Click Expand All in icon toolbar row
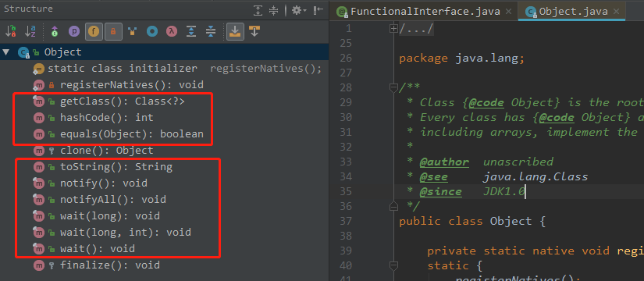644x281 pixels. click(191, 31)
